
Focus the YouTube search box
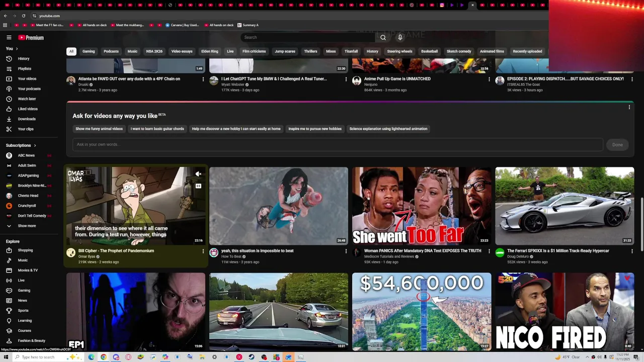308,37
